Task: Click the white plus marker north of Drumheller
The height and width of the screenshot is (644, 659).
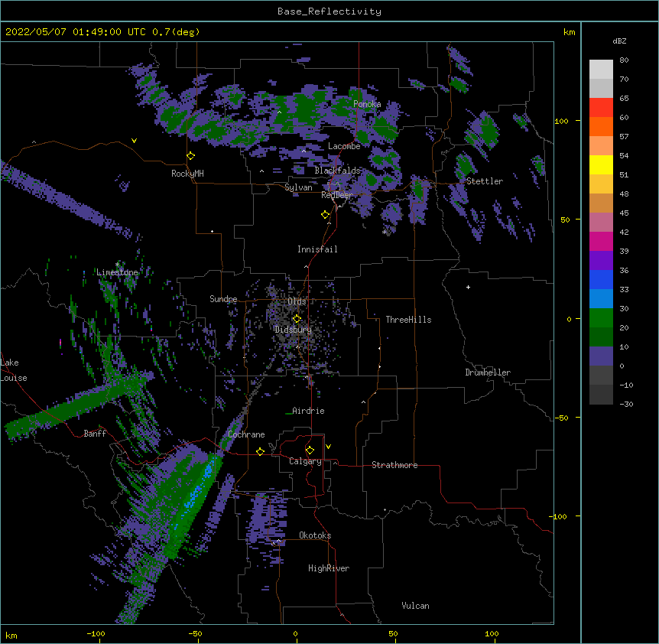Action: [x=468, y=287]
